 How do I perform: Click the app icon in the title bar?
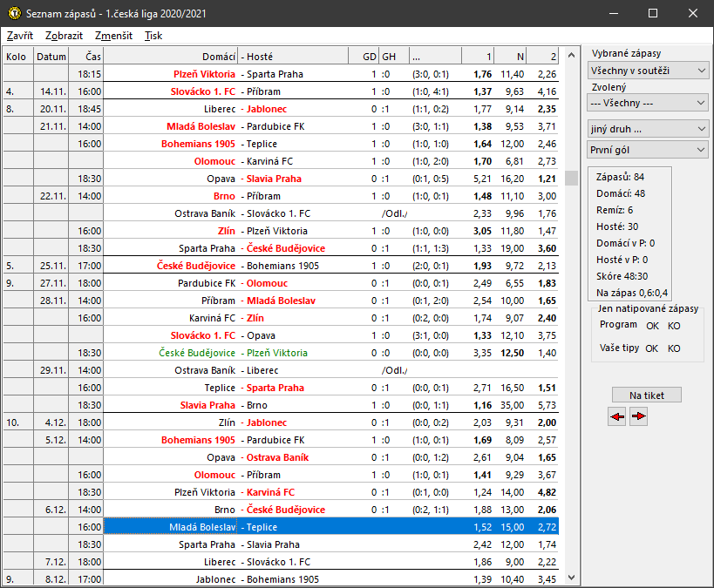pos(15,13)
